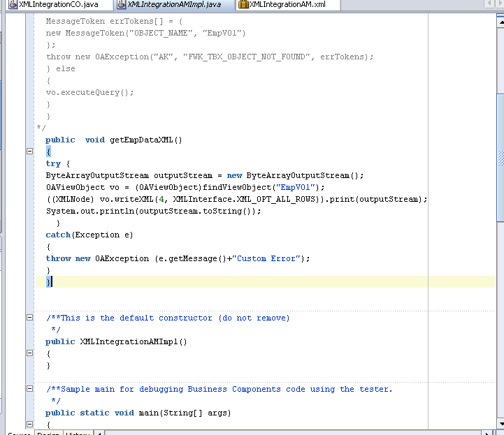Switch to the Design view tab
This screenshot has width=504, height=435.
click(x=48, y=433)
